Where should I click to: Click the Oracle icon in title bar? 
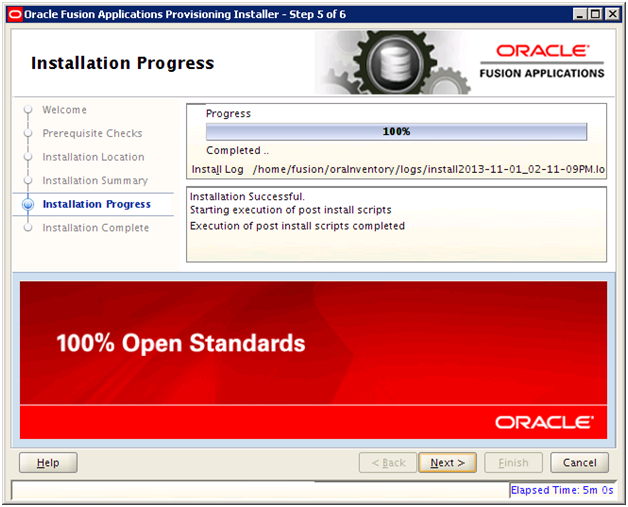coord(15,15)
